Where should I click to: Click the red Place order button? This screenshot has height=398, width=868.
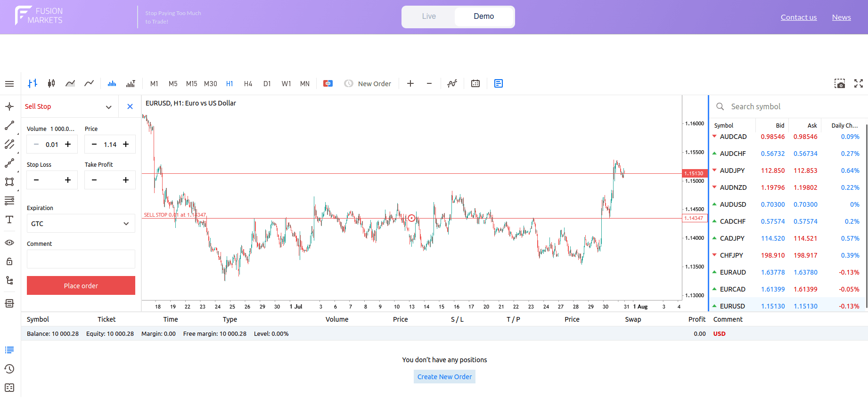click(x=81, y=285)
